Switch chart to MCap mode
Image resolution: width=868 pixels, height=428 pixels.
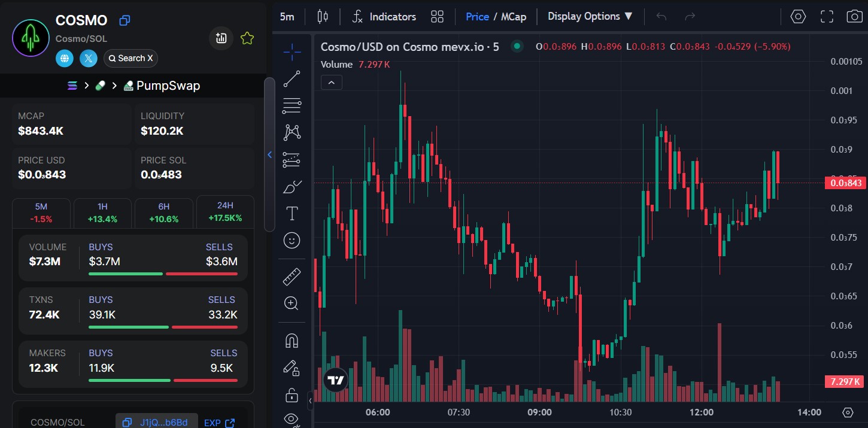click(x=514, y=16)
